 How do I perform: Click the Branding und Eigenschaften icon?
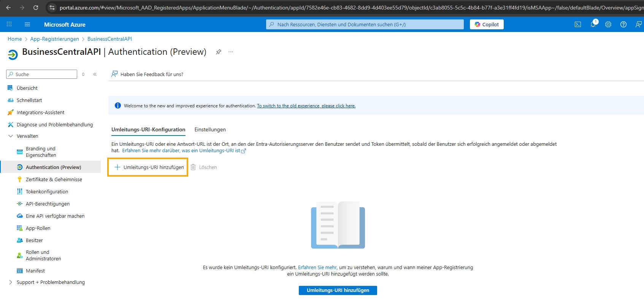coord(19,152)
